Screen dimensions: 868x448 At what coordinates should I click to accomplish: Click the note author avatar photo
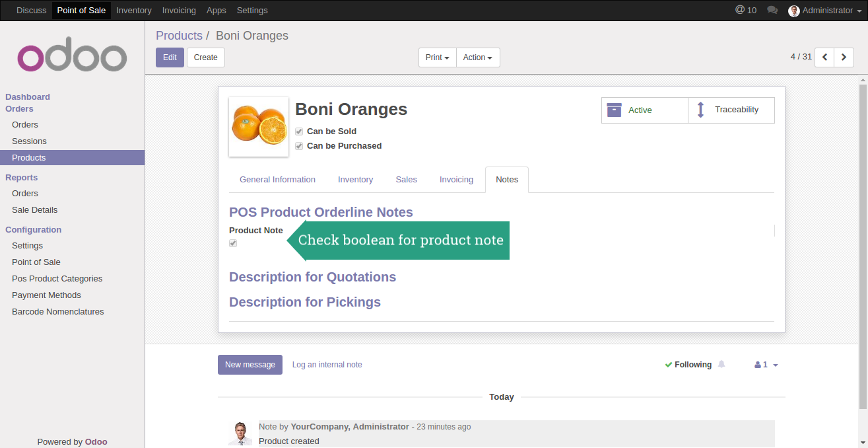pos(240,433)
